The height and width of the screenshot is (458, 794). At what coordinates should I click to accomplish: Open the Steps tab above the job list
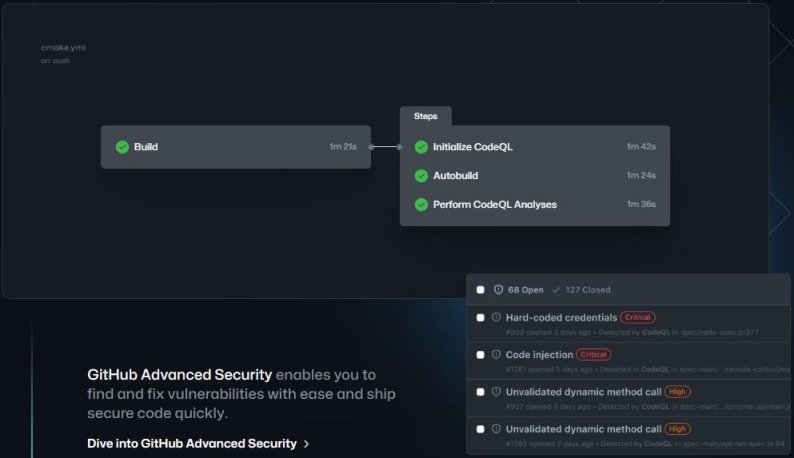[425, 116]
